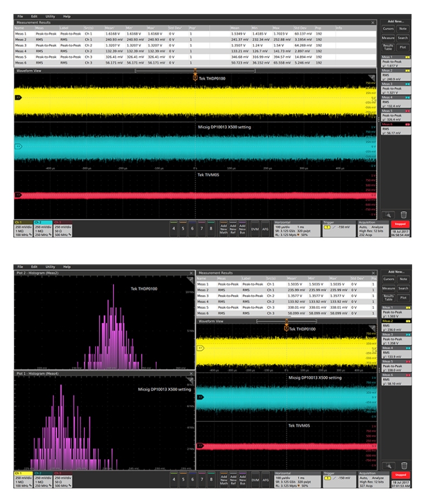Screen dimensions: 425x504
Task: Click the Cursors button in the upper Add New panel
Action: pyautogui.click(x=388, y=28)
